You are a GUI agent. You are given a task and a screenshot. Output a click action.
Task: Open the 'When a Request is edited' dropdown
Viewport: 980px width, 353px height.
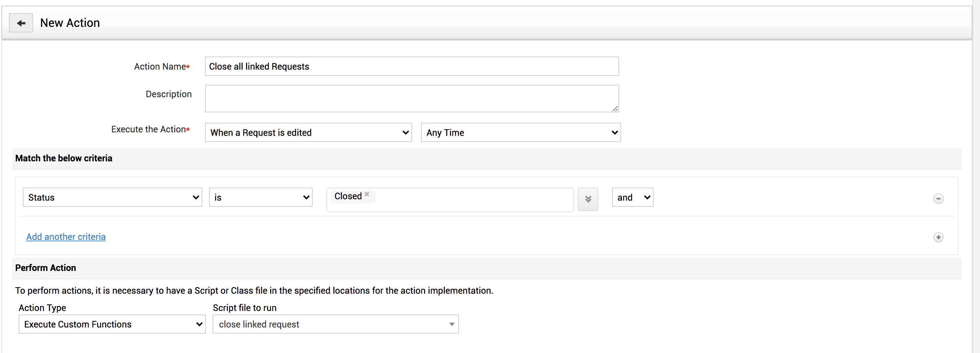click(308, 133)
